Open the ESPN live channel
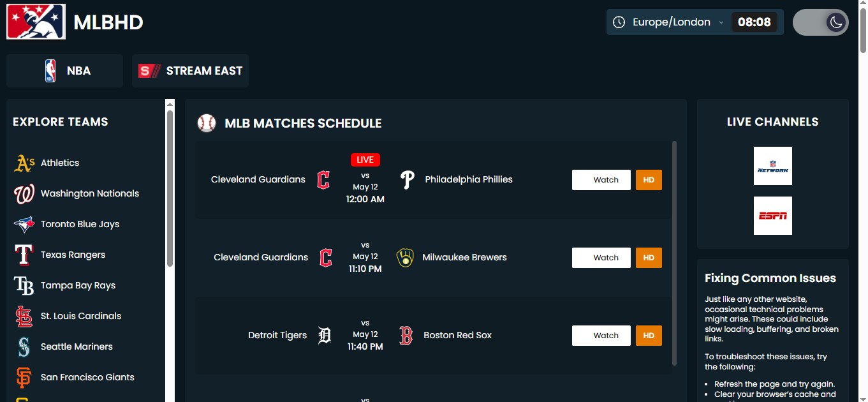868x402 pixels. click(773, 216)
